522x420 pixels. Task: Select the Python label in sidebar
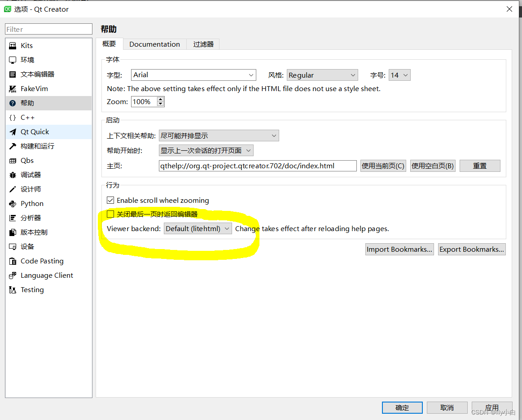[x=32, y=204]
